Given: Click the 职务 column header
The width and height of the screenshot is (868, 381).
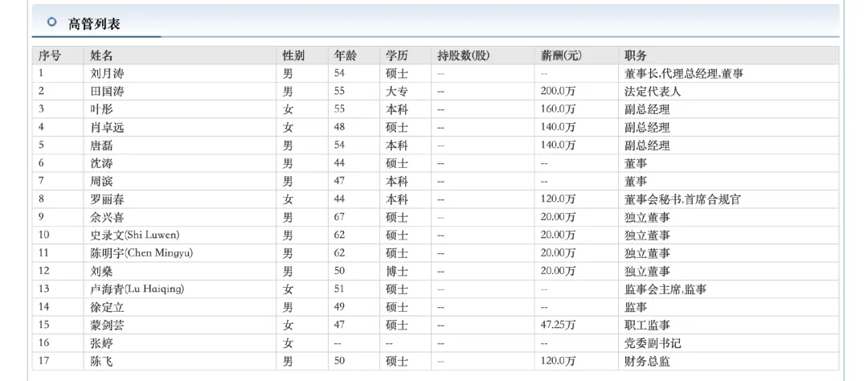Looking at the screenshot, I should point(637,55).
